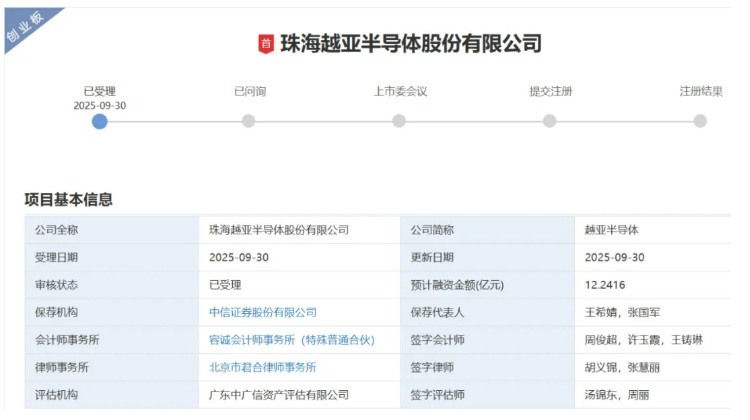Viewport: 750px width, 420px height.
Task: Click the 已受理 step label
Action: (x=99, y=91)
